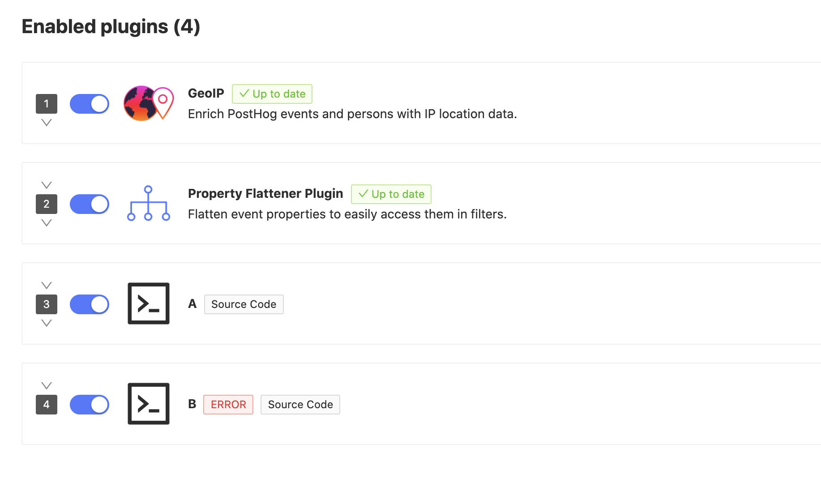
Task: Open the ERROR tag on plugin B
Action: 228,405
